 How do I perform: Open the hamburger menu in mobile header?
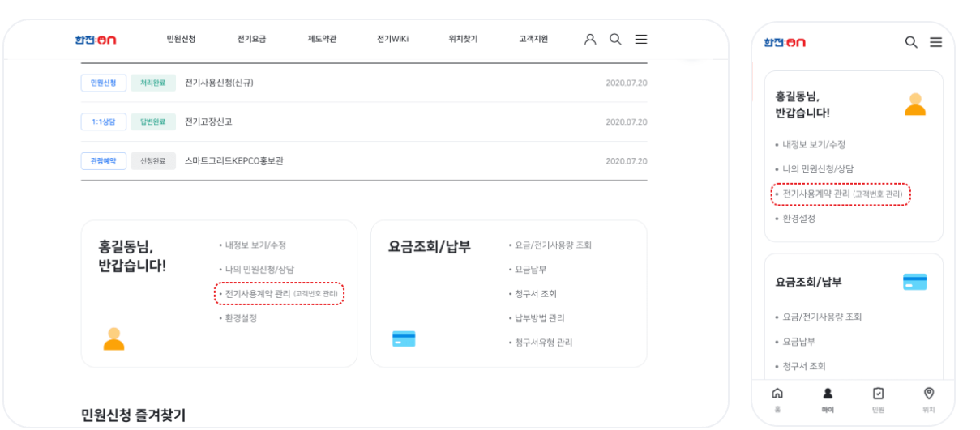(935, 42)
